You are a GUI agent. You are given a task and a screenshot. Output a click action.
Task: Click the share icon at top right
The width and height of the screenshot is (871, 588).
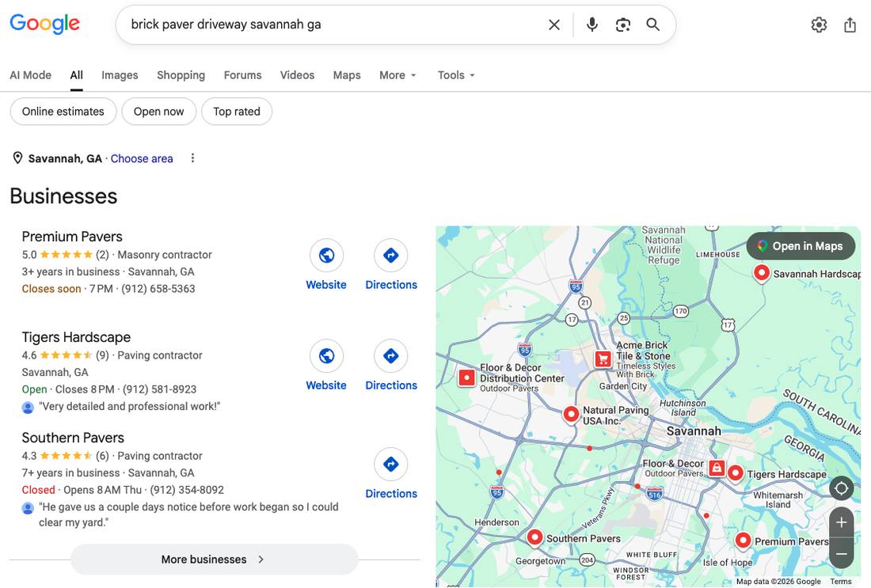point(850,25)
